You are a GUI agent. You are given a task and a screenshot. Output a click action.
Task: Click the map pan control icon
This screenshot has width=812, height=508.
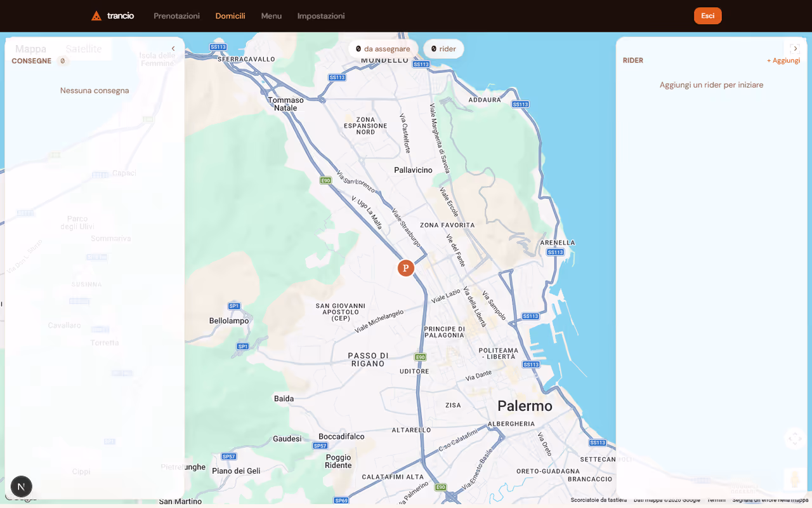coord(794,438)
